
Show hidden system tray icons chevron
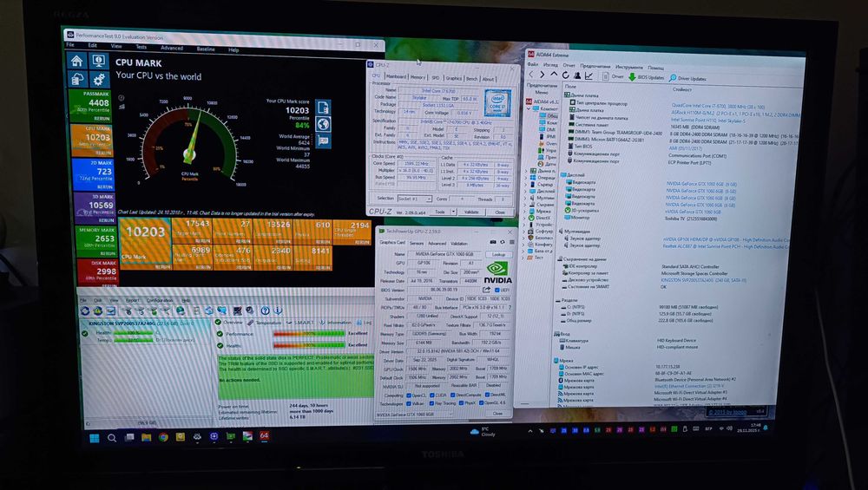click(x=529, y=430)
